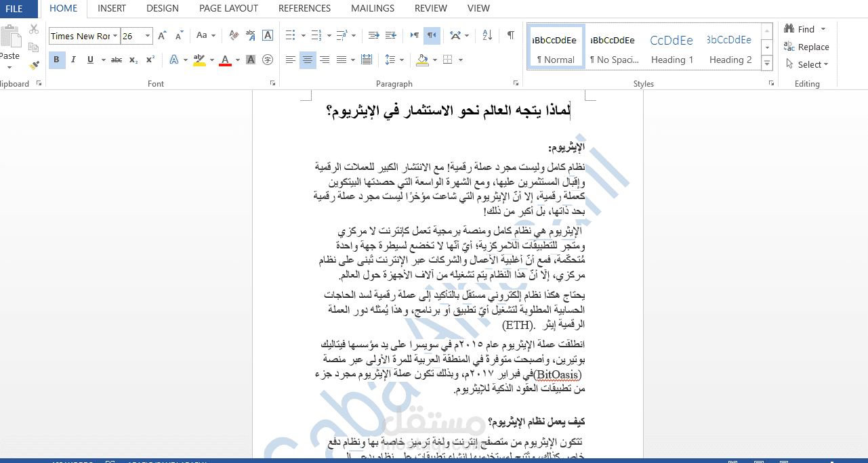Screen dimensions: 868x463
Task: Decrease font size with Shrink Font
Action: click(179, 36)
